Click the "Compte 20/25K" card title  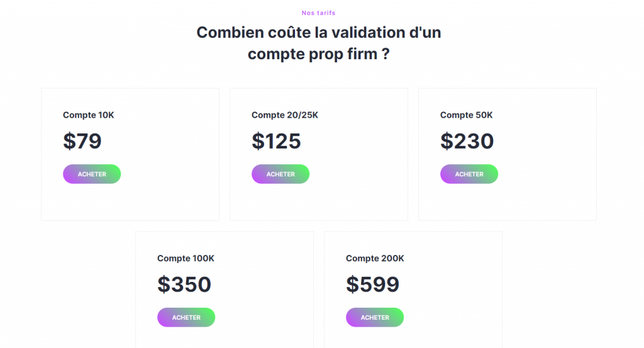coord(285,115)
